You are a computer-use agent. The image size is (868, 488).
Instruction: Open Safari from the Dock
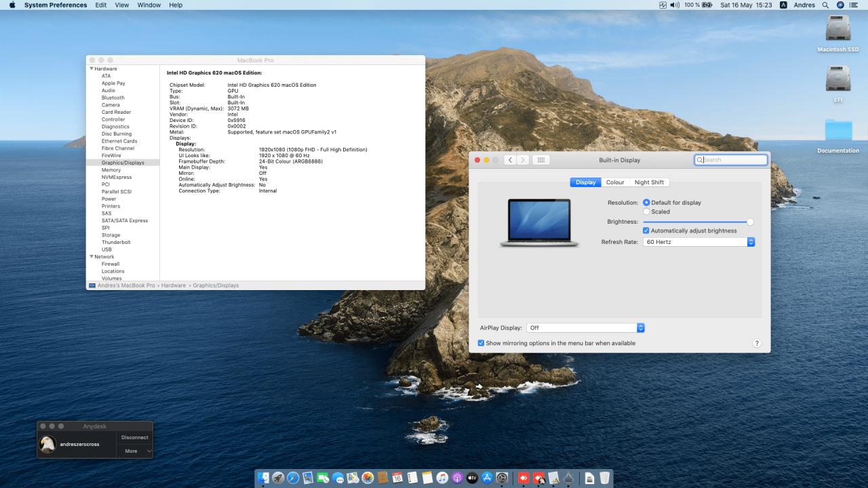point(293,478)
